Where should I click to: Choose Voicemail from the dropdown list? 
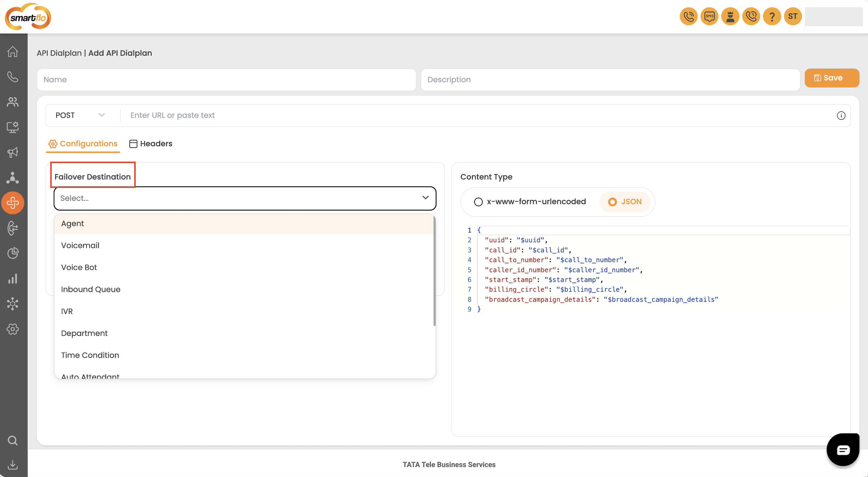click(x=244, y=246)
